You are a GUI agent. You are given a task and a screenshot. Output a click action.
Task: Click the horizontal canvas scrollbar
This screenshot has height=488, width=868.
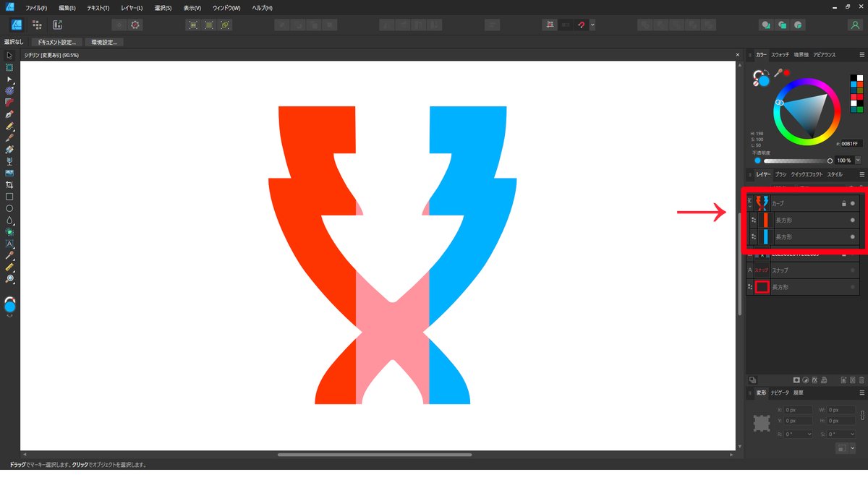375,455
